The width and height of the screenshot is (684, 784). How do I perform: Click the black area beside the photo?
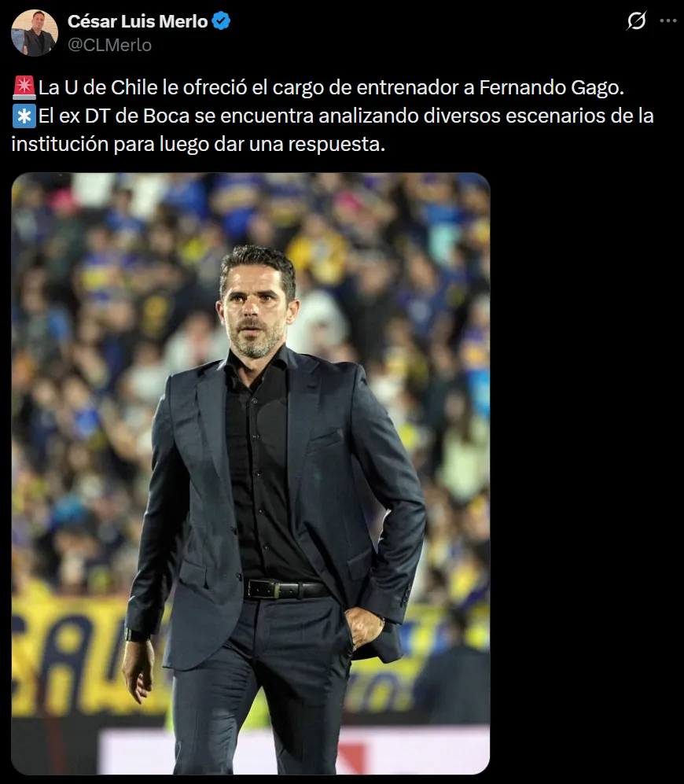585,473
